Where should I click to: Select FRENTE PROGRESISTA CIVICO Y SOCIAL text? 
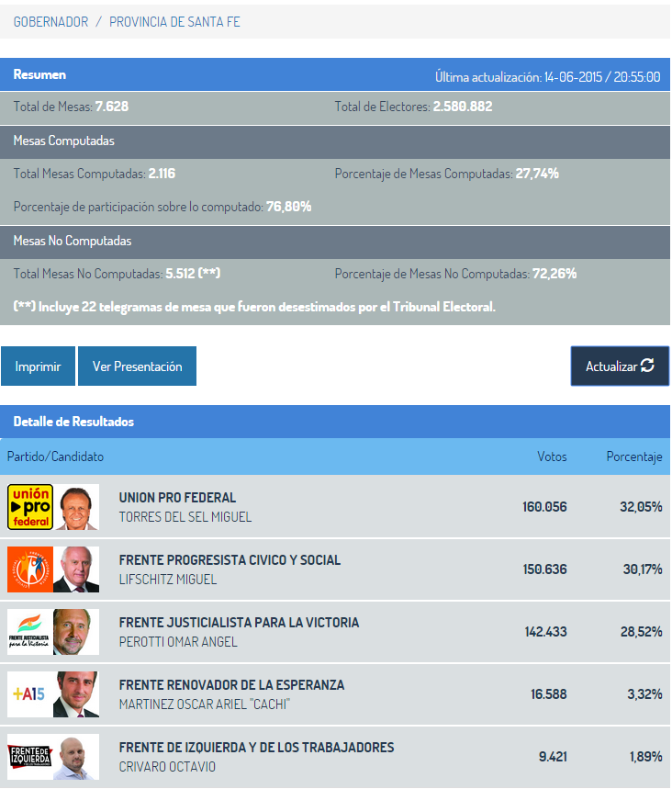click(x=230, y=560)
